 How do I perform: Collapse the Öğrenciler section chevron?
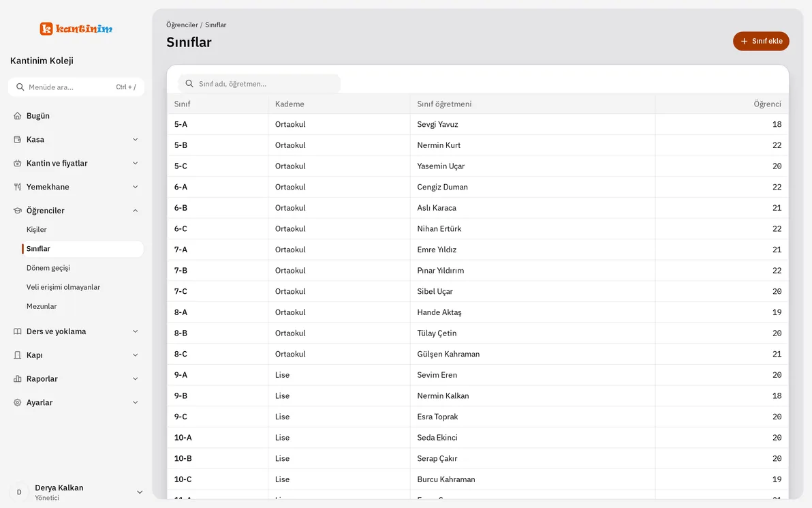click(135, 211)
